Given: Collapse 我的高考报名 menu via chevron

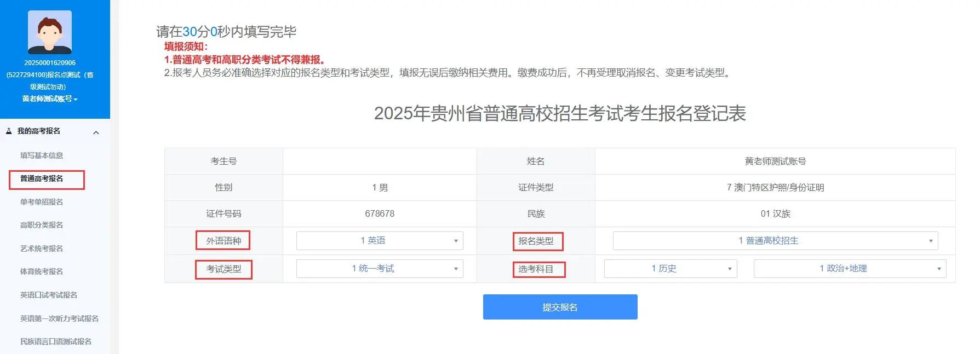Looking at the screenshot, I should 96,132.
